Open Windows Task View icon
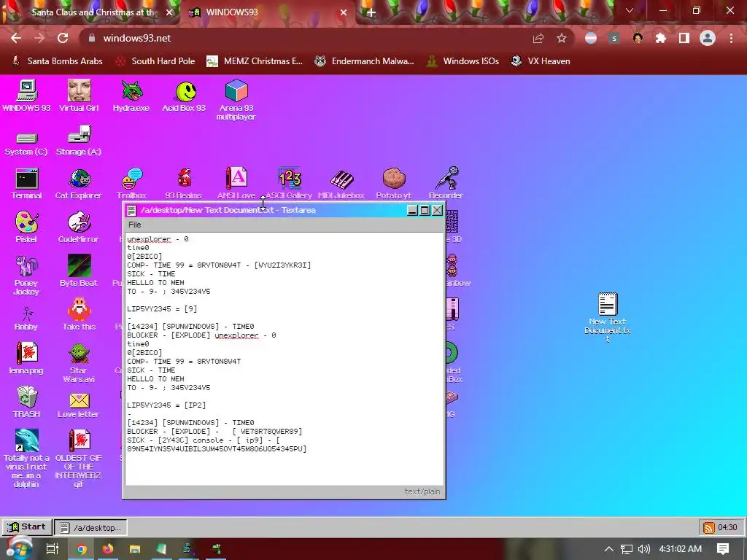This screenshot has height=560, width=747. click(53, 549)
